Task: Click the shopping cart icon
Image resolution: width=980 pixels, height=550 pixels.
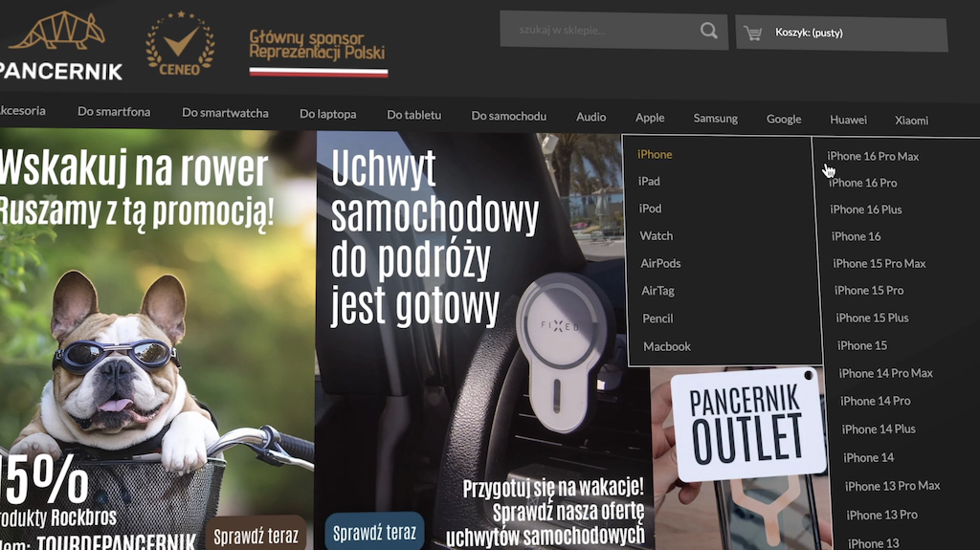Action: 753,33
